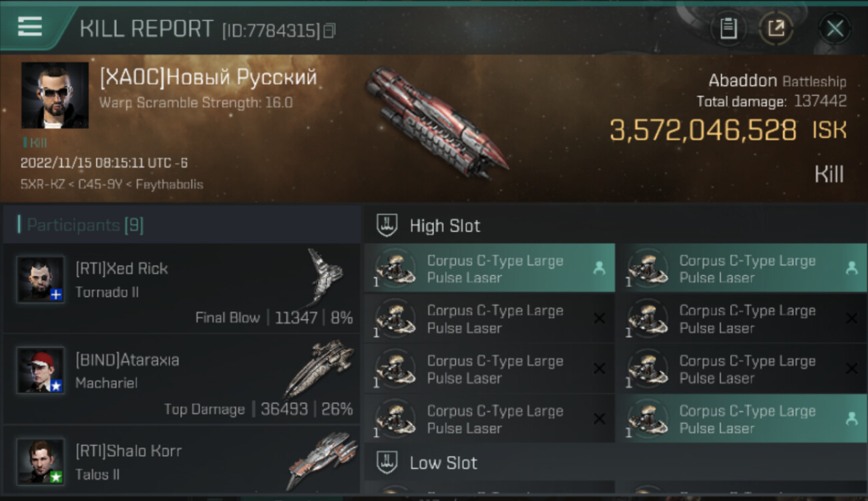Open victim portrait of Новый Русский
This screenshot has height=501, width=868.
tap(55, 96)
